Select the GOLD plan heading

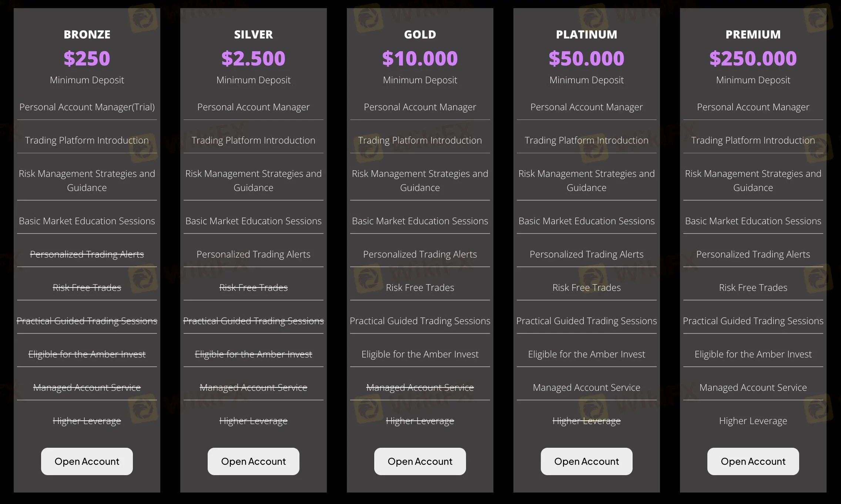(x=420, y=34)
